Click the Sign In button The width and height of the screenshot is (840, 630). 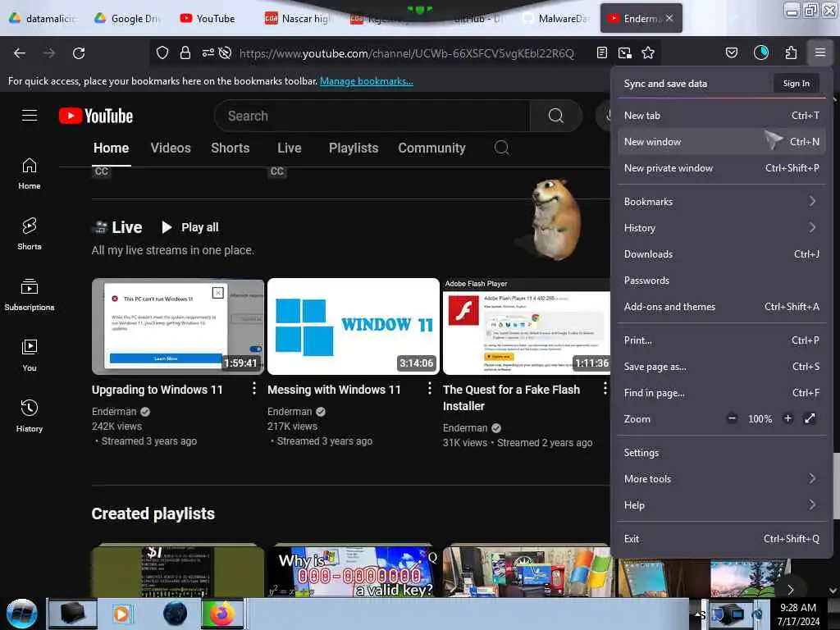click(x=796, y=83)
